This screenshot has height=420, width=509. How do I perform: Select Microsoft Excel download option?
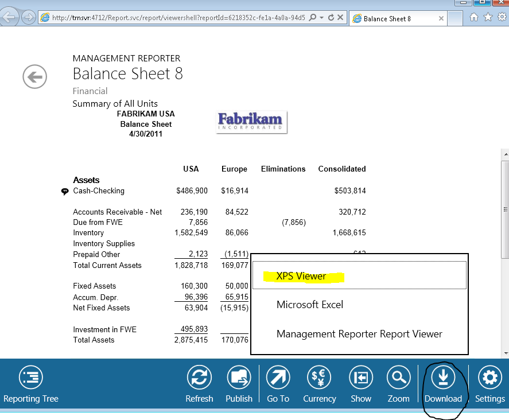point(310,305)
